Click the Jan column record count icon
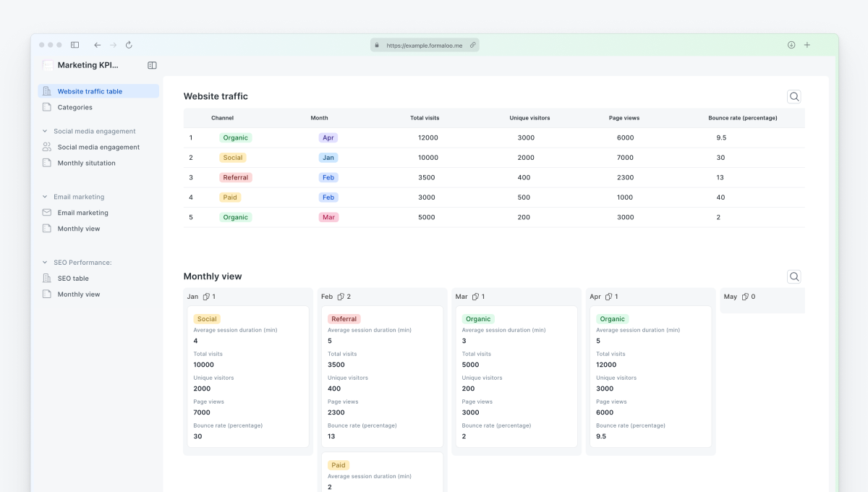This screenshot has height=492, width=868. point(206,297)
